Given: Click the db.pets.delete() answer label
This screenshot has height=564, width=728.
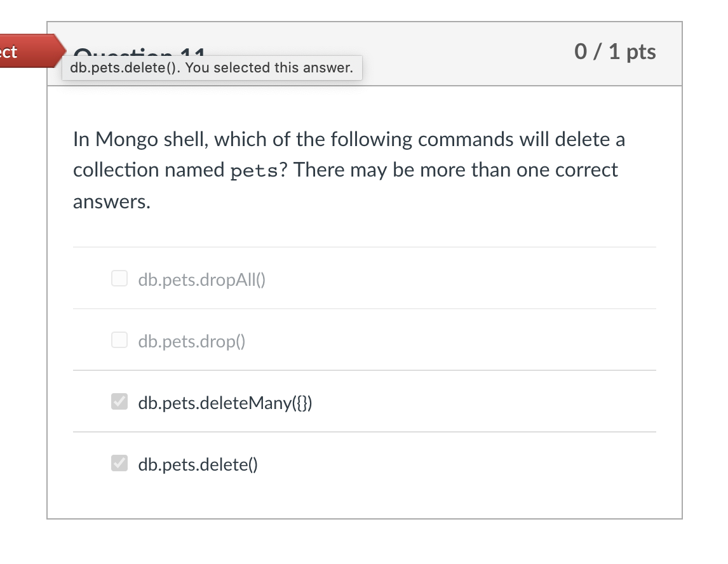Looking at the screenshot, I should coord(198,464).
